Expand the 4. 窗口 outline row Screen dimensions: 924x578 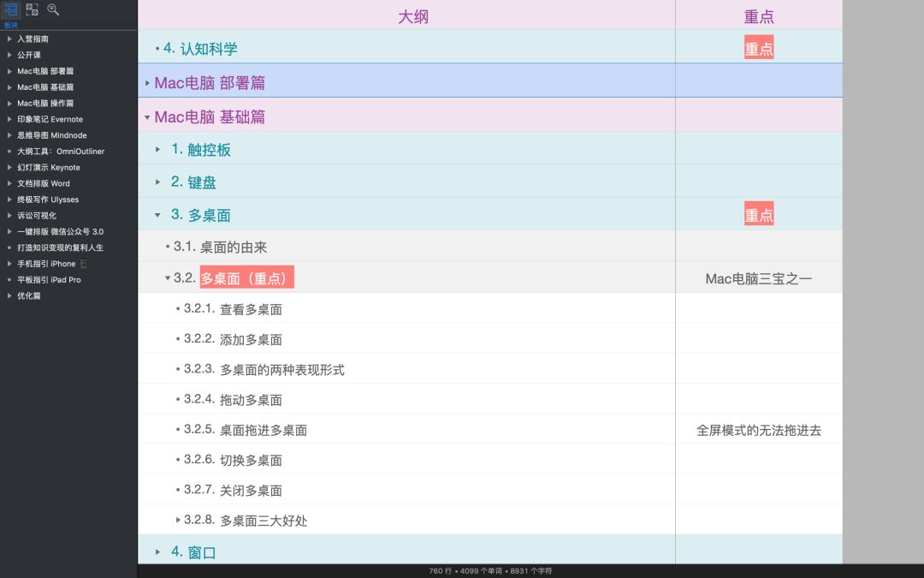pyautogui.click(x=158, y=552)
